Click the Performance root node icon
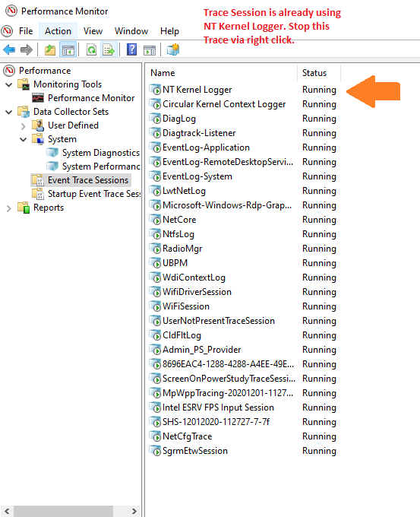Image resolution: width=420 pixels, height=517 pixels. point(9,70)
